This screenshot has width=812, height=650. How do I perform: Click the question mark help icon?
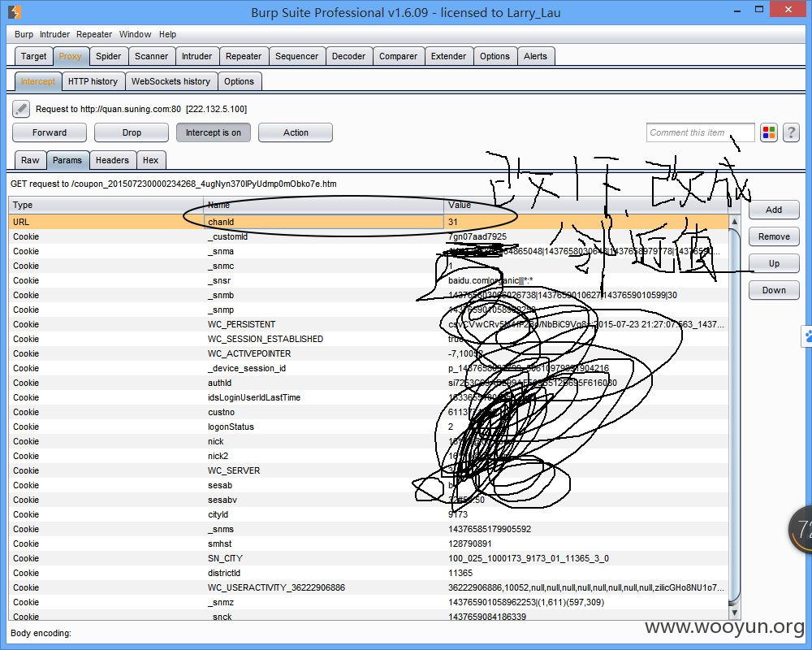(x=791, y=132)
